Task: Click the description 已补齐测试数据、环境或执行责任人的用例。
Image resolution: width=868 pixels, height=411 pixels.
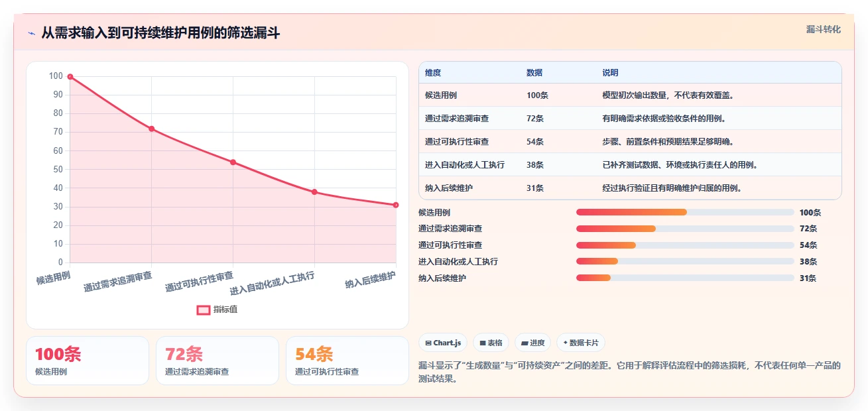Action: click(x=680, y=164)
